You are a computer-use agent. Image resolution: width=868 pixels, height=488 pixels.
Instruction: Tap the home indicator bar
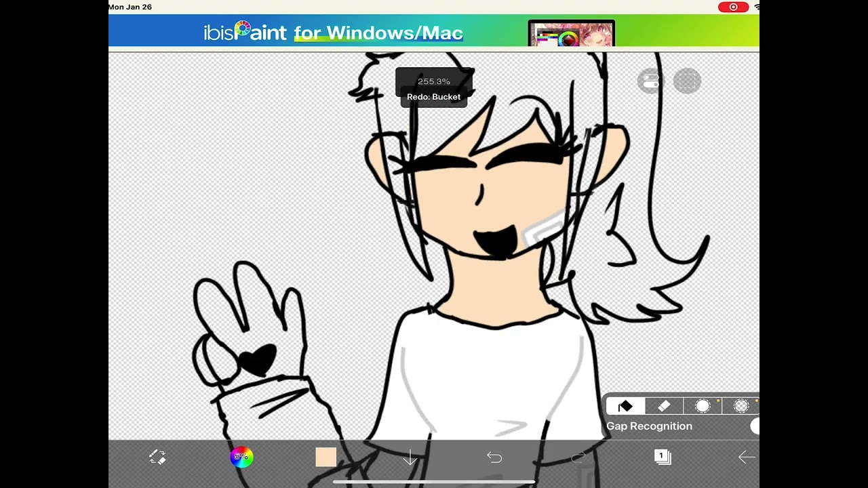(434, 482)
